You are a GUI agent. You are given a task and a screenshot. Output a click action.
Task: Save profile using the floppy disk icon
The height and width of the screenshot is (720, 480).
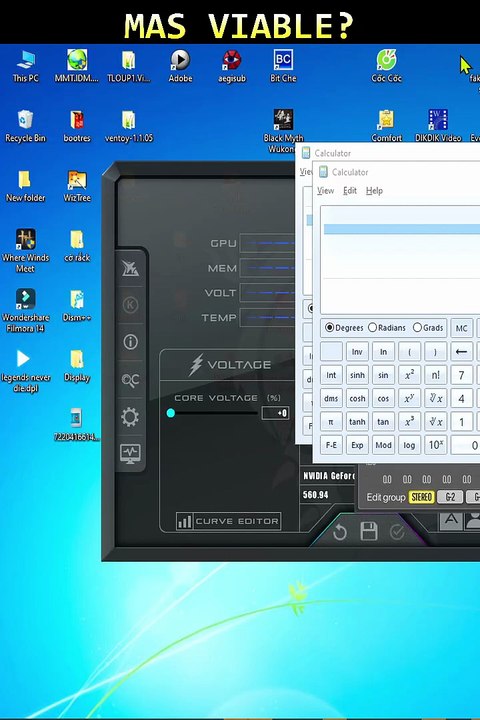369,531
